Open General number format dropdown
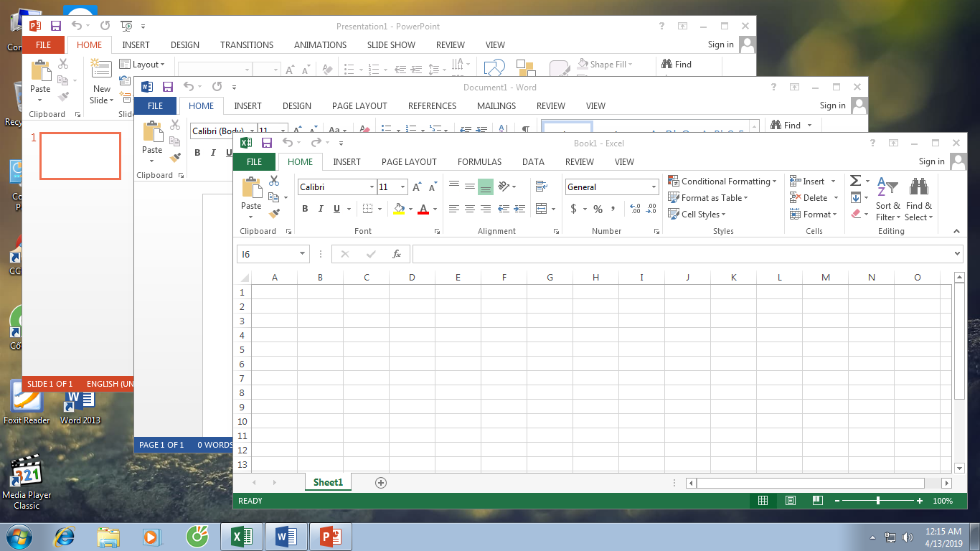Image resolution: width=980 pixels, height=551 pixels. pos(654,187)
